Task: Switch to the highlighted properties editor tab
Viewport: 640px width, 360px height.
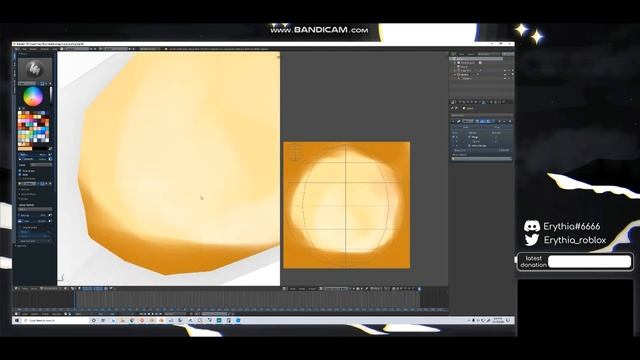Action: pyautogui.click(x=484, y=102)
